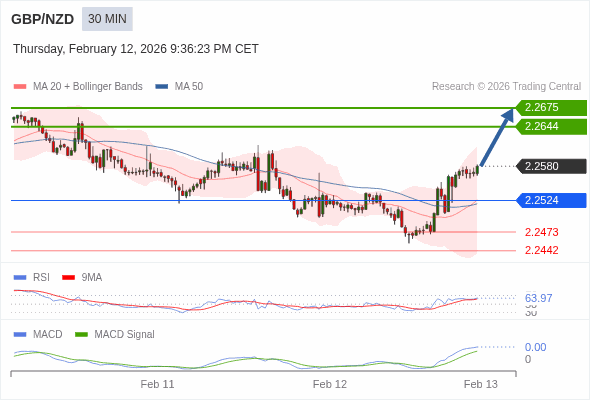Click the MACD Signal green legend swatch
The image size is (590, 400).
[81, 335]
